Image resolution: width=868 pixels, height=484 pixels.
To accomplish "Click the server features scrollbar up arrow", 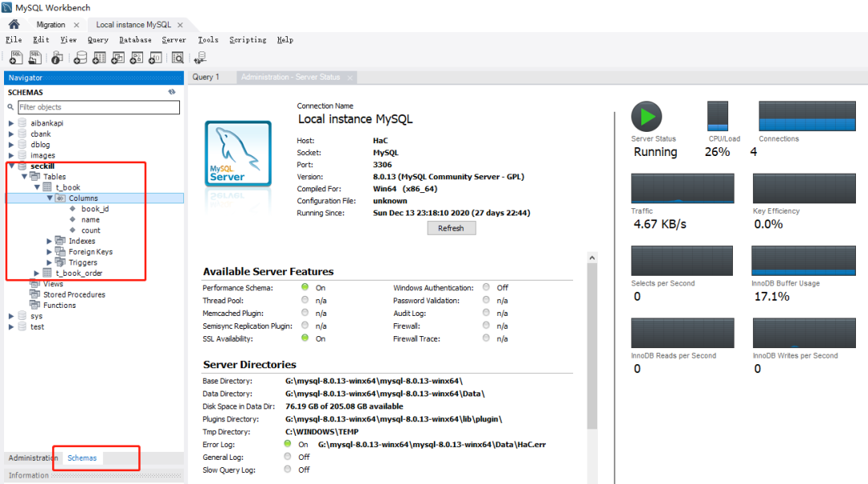I will point(592,257).
